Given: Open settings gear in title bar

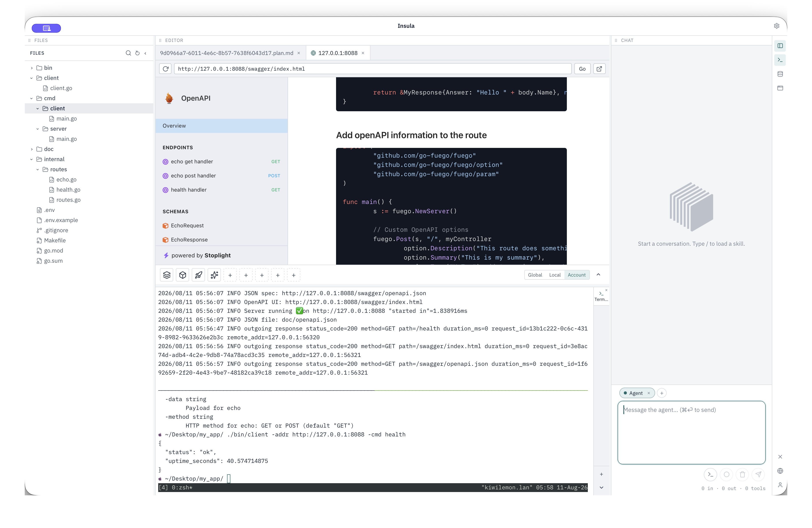Looking at the screenshot, I should pyautogui.click(x=776, y=26).
